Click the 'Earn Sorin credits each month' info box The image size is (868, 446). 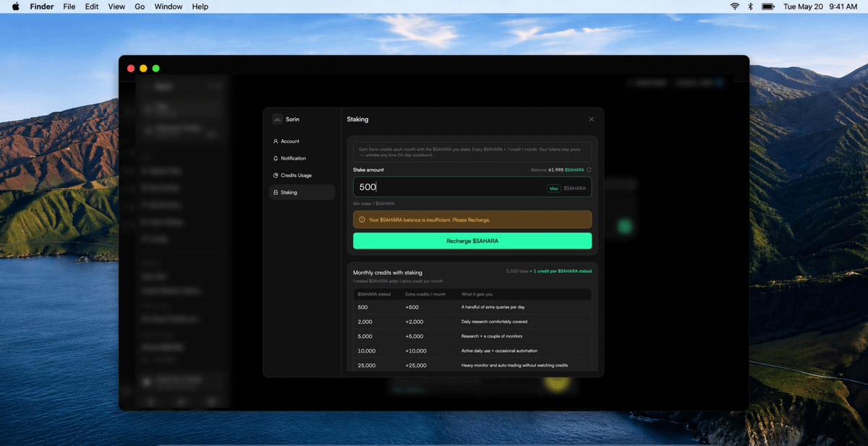472,152
